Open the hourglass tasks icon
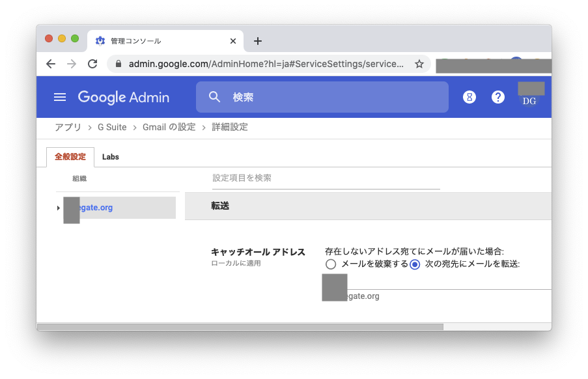588x379 pixels. 469,97
